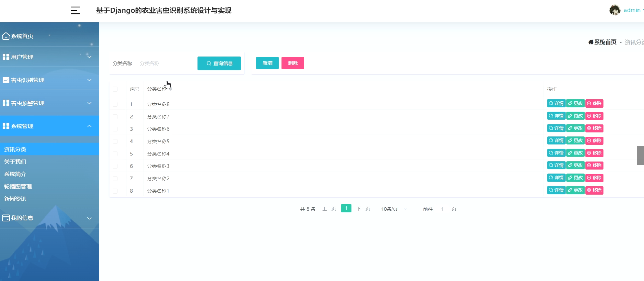Click 更改 for 分类名称7
Image resolution: width=644 pixels, height=281 pixels.
[x=575, y=116]
